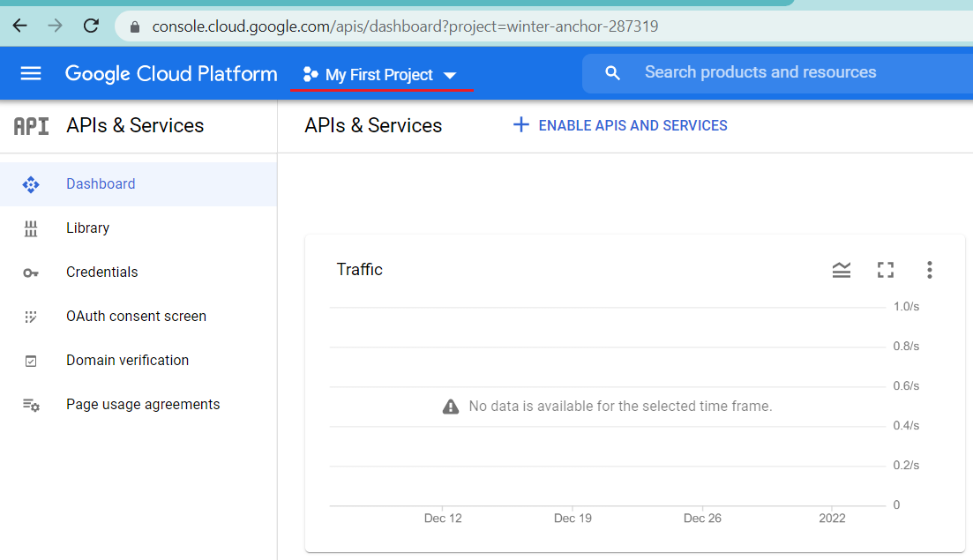Expand the project selector chevron
This screenshot has height=560, width=973.
click(x=451, y=75)
